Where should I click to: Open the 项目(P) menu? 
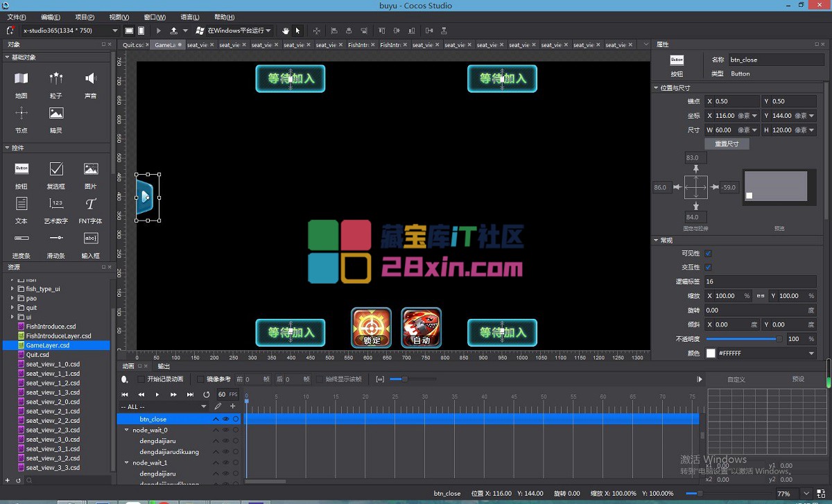(x=85, y=17)
